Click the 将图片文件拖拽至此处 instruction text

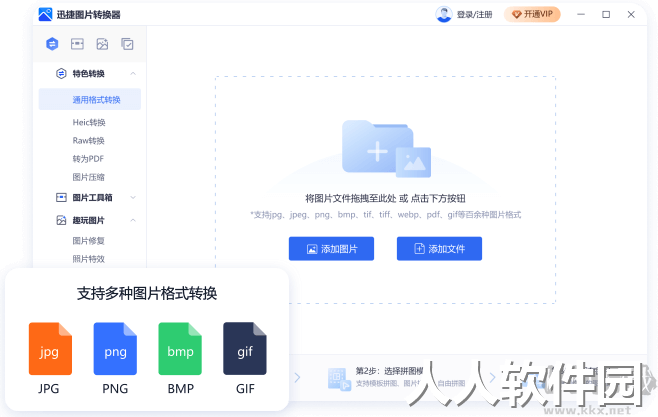tap(385, 198)
